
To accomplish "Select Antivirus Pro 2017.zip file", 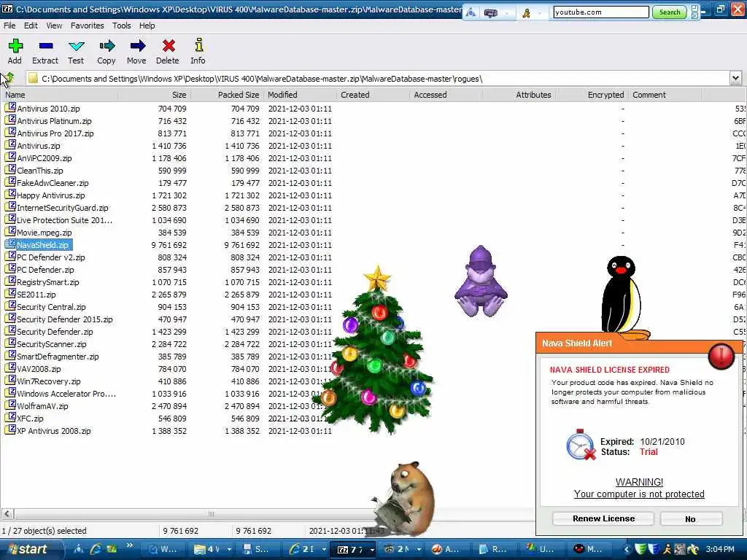I will pyautogui.click(x=50, y=133).
